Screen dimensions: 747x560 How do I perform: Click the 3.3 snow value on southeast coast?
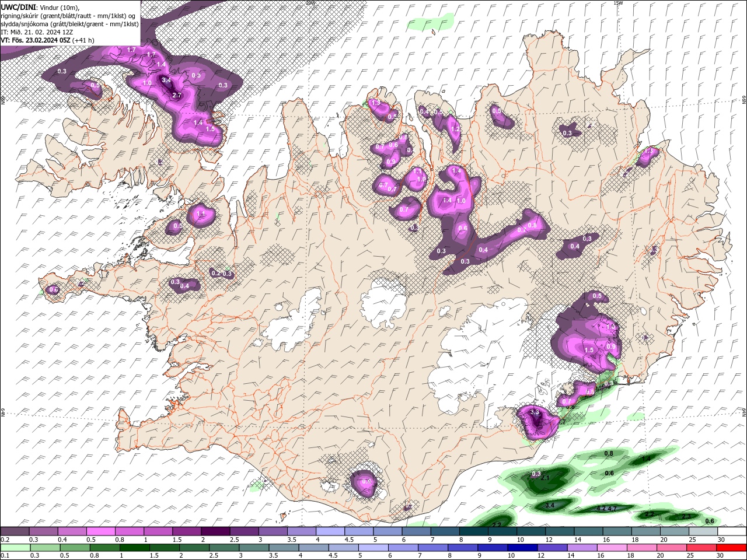[535, 412]
